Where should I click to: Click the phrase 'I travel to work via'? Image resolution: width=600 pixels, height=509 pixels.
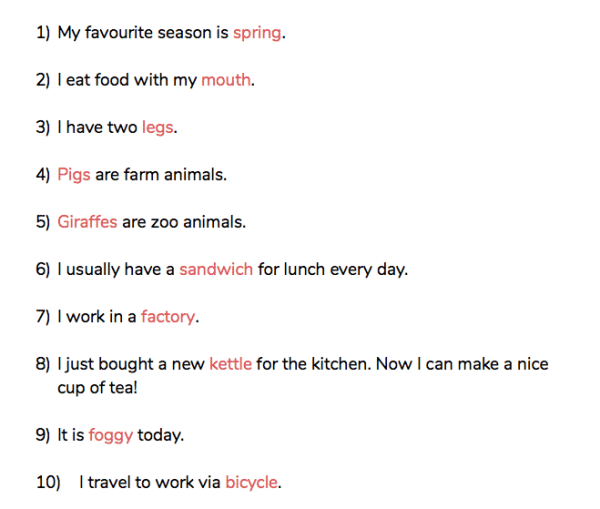[x=150, y=482]
